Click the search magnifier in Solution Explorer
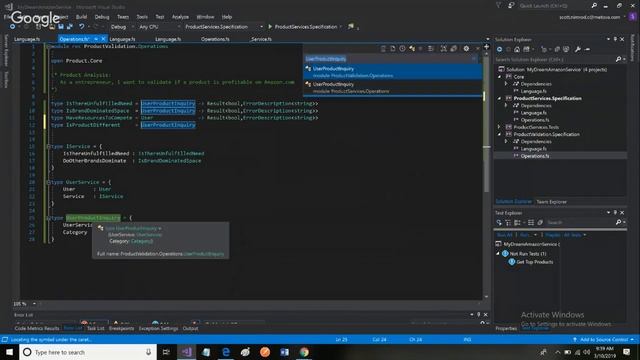 coord(618,60)
